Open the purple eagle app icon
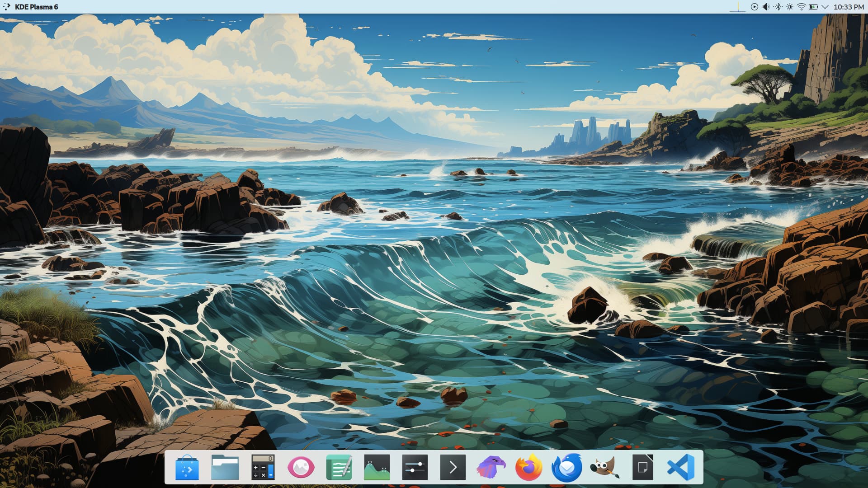This screenshot has width=868, height=488. (491, 467)
